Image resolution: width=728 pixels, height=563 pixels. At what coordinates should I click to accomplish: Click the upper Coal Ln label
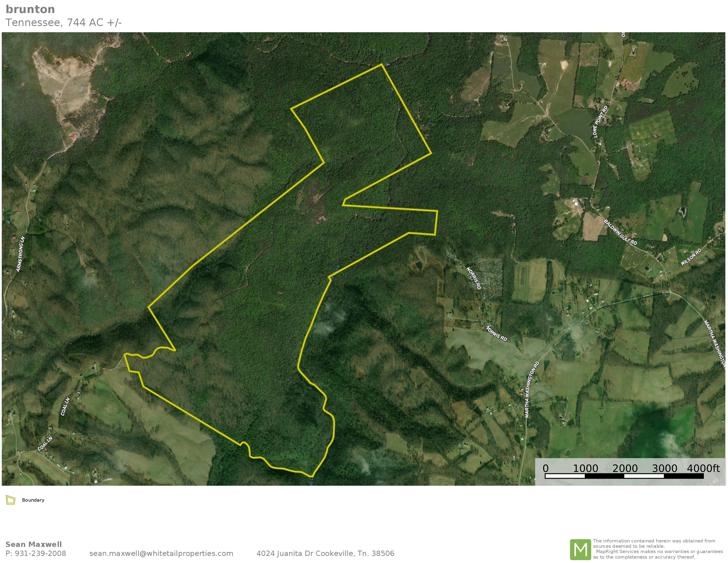65,406
